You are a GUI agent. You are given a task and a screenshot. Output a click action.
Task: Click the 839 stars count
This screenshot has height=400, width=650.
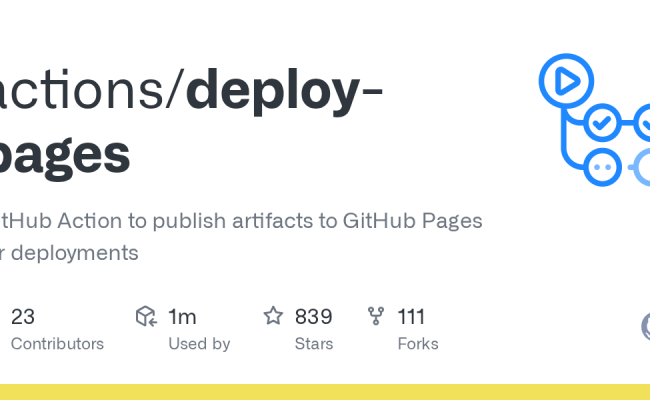click(x=313, y=317)
